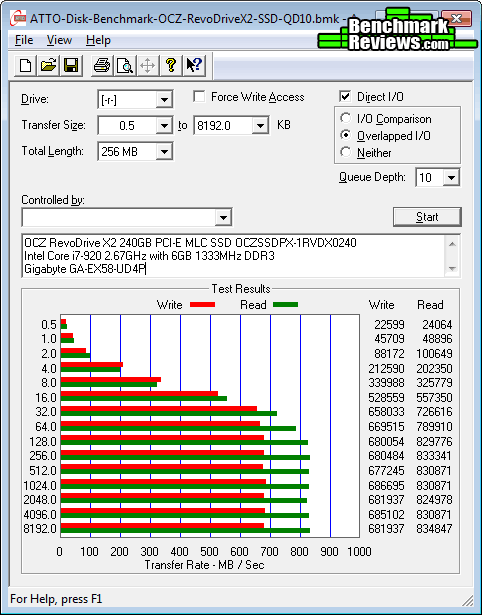Activate context help arrow-question icon
The height and width of the screenshot is (615, 482).
[194, 65]
